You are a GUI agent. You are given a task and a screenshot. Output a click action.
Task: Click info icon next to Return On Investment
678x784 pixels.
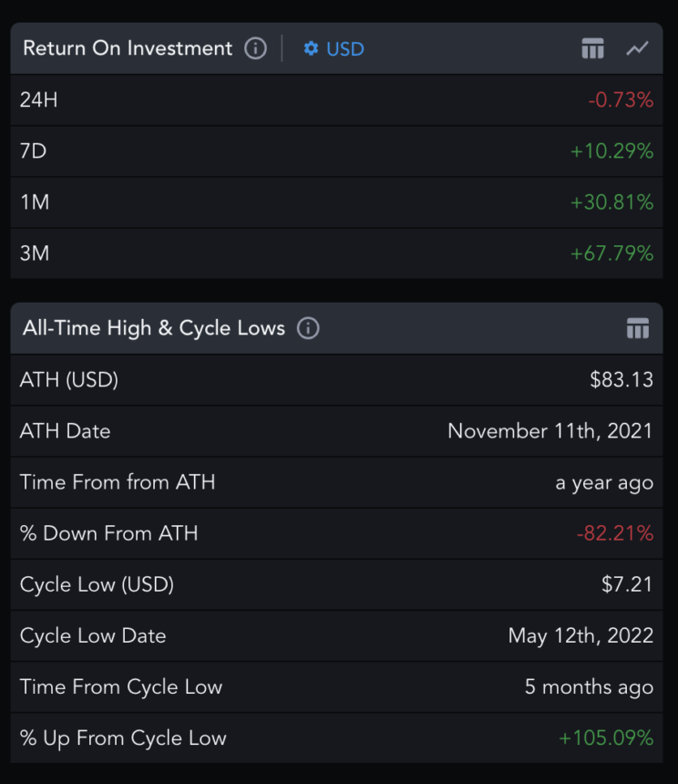coord(256,48)
